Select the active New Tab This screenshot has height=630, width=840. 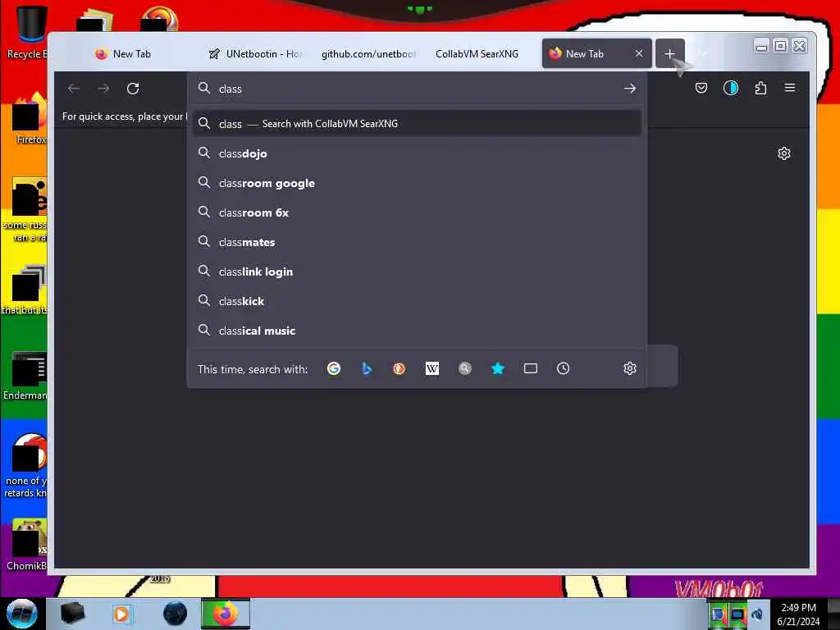pos(585,53)
